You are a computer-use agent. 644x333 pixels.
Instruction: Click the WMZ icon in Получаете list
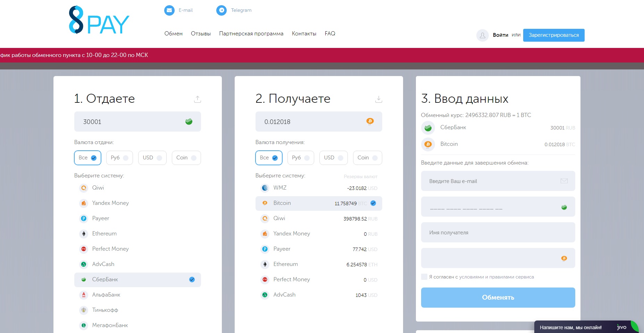265,188
